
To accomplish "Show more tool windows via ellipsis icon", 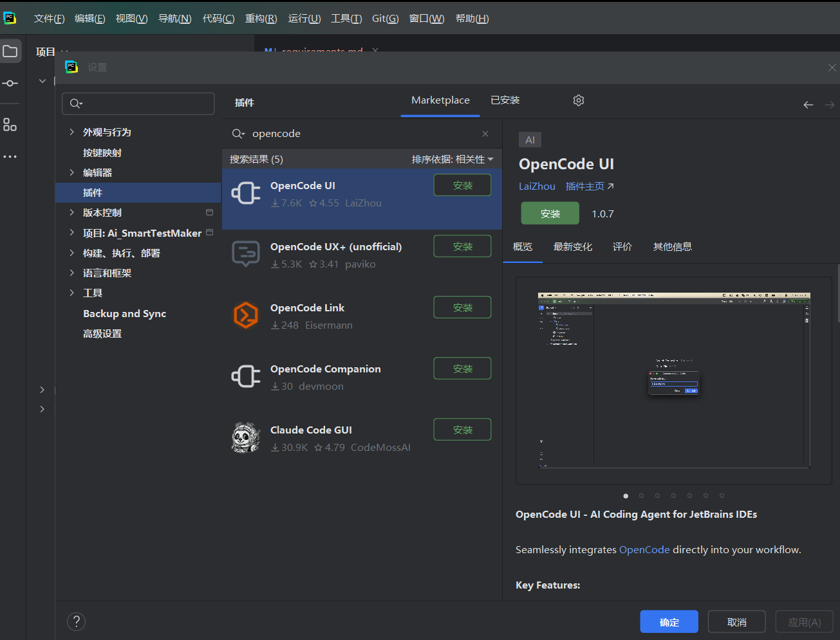I will pos(10,156).
